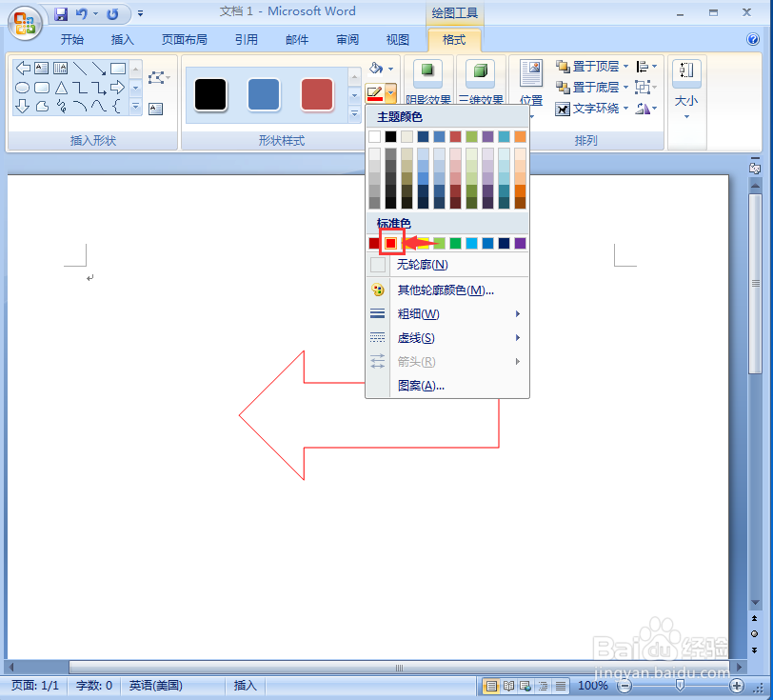Select the arrow line shape
Screen dimensions: 773x700
click(x=99, y=68)
